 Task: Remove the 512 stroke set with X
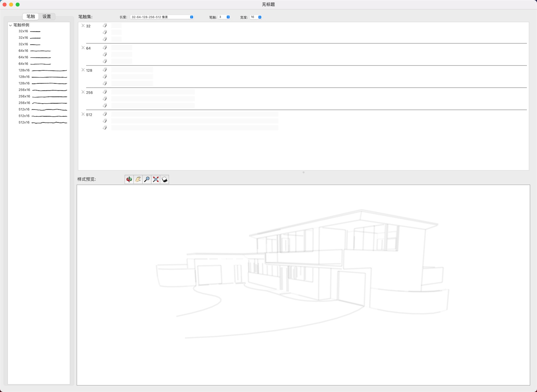click(x=83, y=114)
